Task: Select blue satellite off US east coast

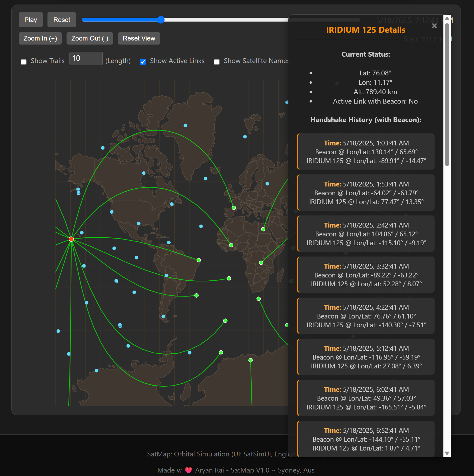Action: pos(172,204)
